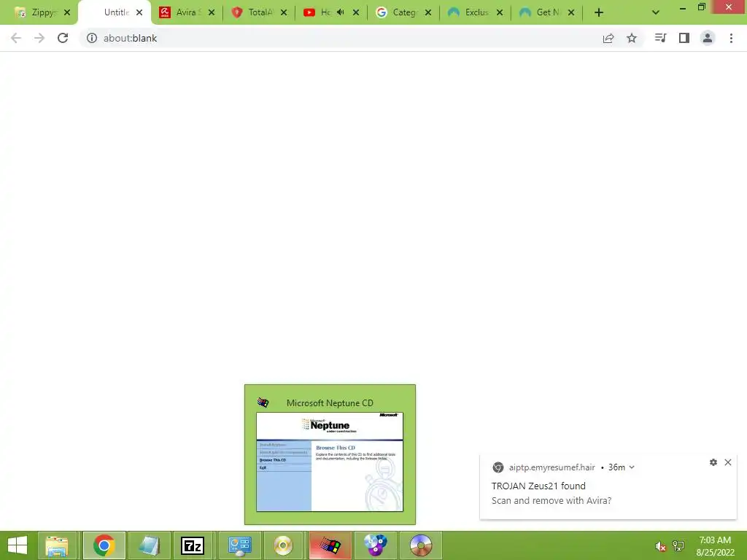Bookmark this tab with star
The height and width of the screenshot is (560, 747).
click(632, 38)
